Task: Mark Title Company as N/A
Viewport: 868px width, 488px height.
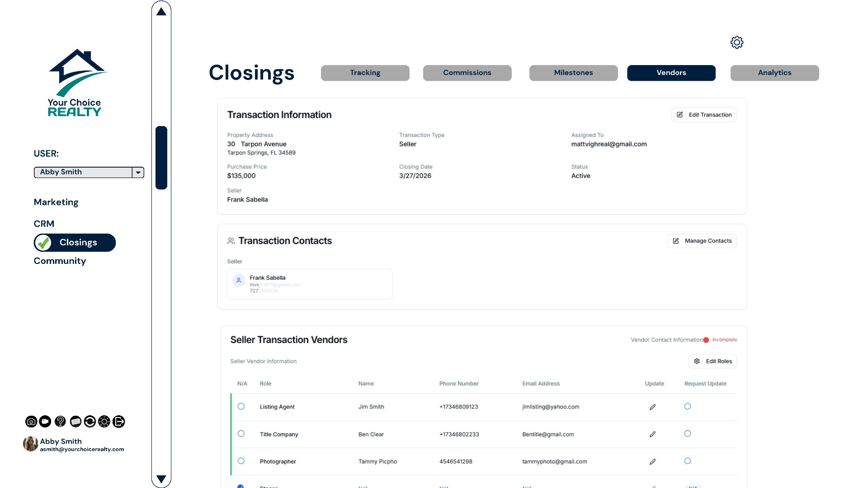Action: pyautogui.click(x=241, y=434)
